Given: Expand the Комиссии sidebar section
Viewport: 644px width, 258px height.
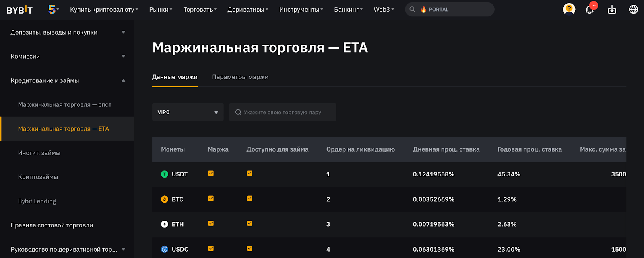Looking at the screenshot, I should 67,56.
